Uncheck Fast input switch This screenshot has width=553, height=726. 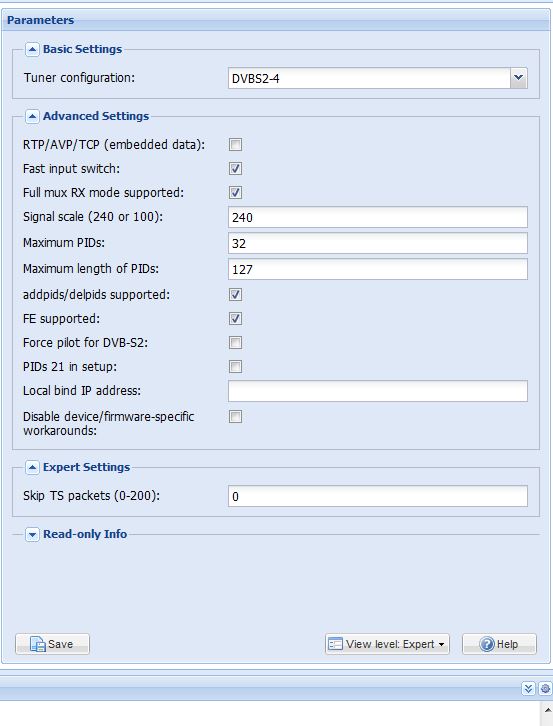coord(235,169)
